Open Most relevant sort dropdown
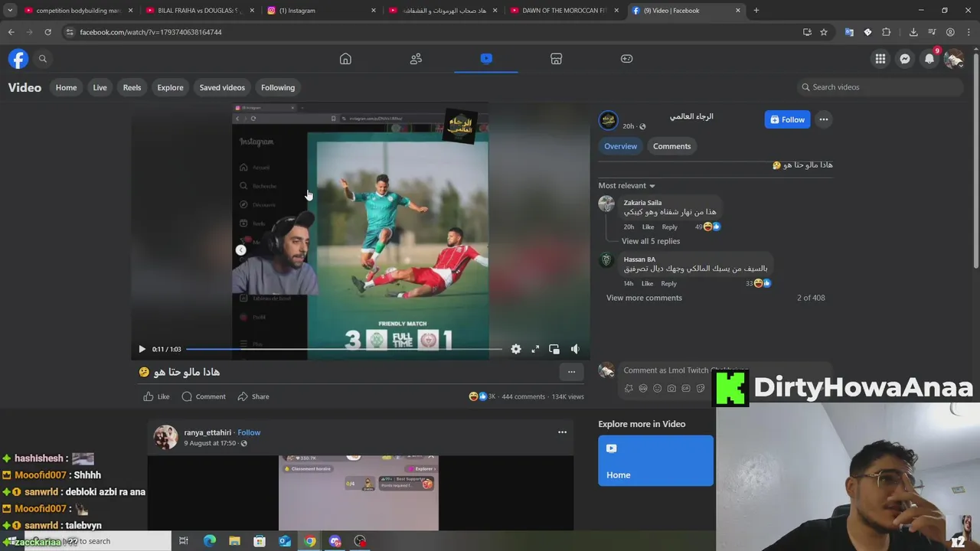Viewport: 980px width, 551px height. [x=627, y=186]
